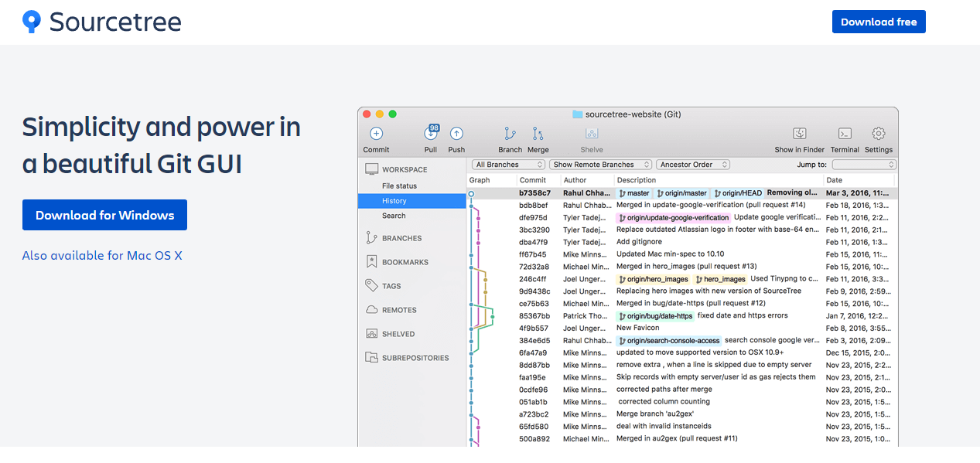Click origin/update-google-verification tag
The width and height of the screenshot is (980, 463).
pyautogui.click(x=673, y=218)
